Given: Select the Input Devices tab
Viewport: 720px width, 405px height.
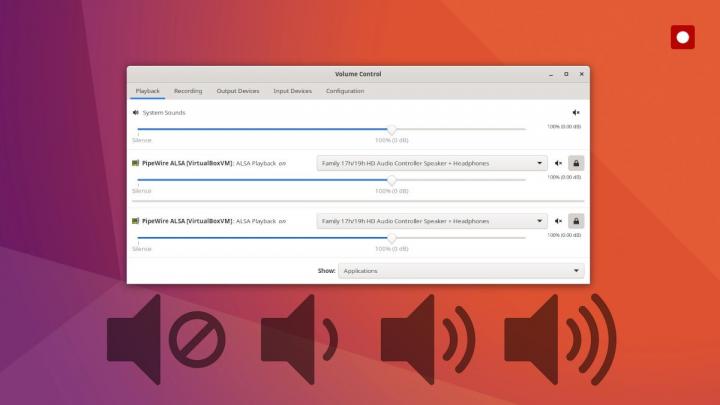Looking at the screenshot, I should point(292,91).
